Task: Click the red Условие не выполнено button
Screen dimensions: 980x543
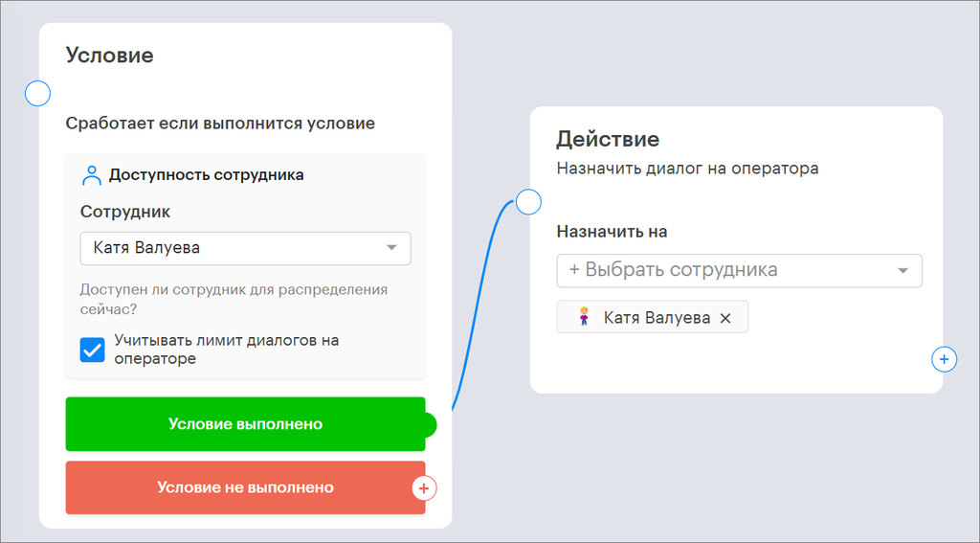Action: pyautogui.click(x=245, y=487)
